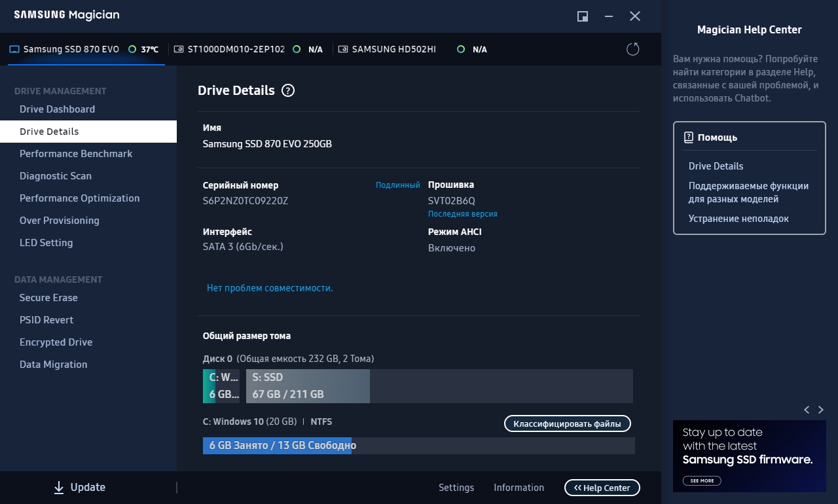Open the Drive Details help question icon
The width and height of the screenshot is (838, 504).
click(288, 91)
